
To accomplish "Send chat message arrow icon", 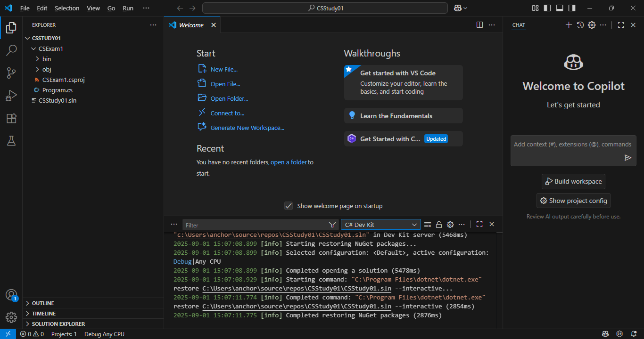I will tap(628, 158).
